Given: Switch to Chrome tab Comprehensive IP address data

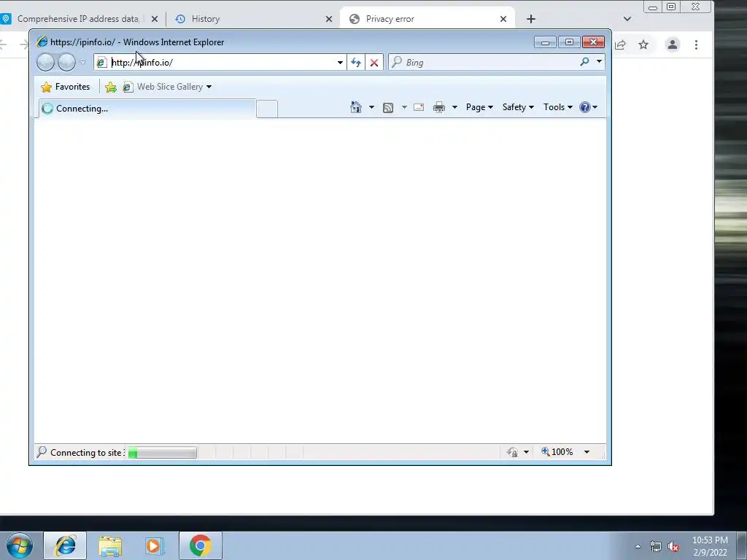Looking at the screenshot, I should point(77,19).
